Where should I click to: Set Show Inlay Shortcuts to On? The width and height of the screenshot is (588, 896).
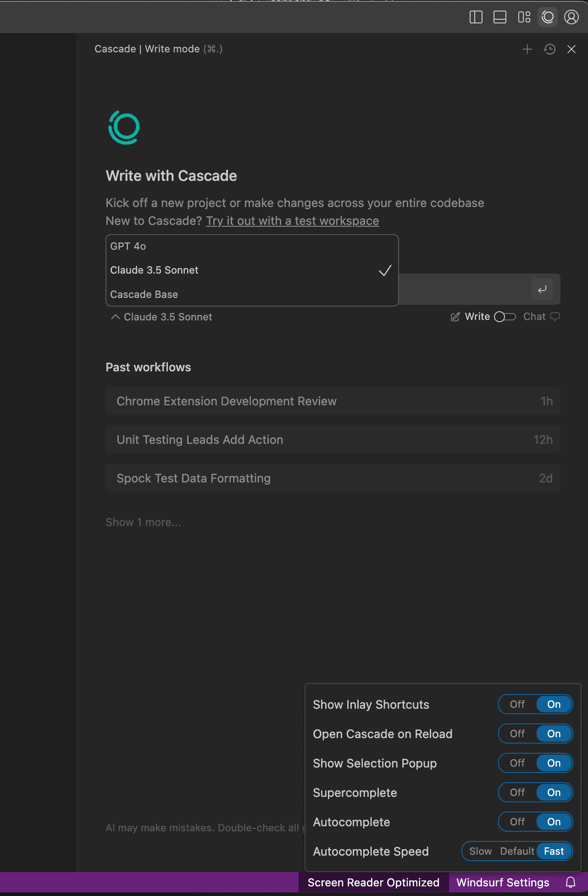554,704
